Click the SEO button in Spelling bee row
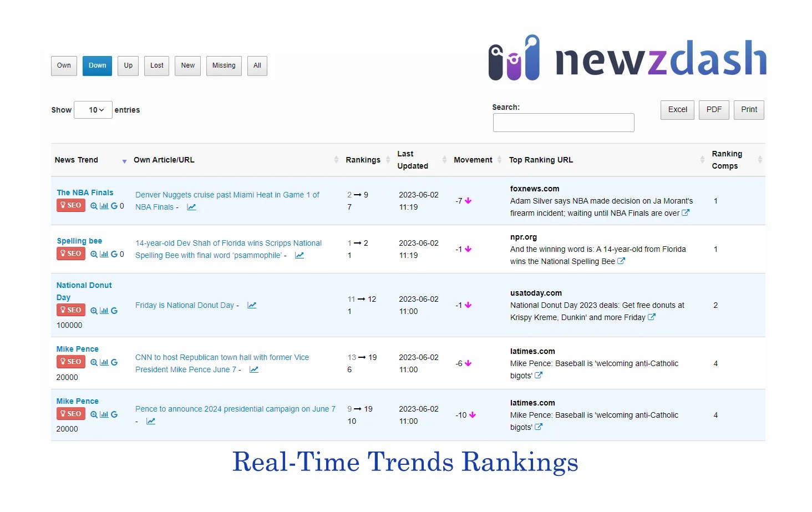812x512 pixels. click(x=71, y=254)
